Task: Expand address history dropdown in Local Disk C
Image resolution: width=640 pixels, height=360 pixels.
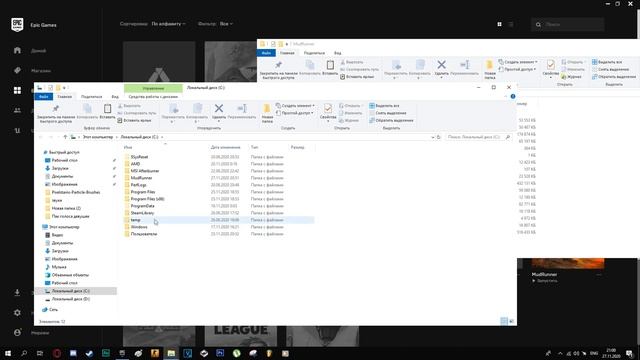Action: (x=433, y=137)
